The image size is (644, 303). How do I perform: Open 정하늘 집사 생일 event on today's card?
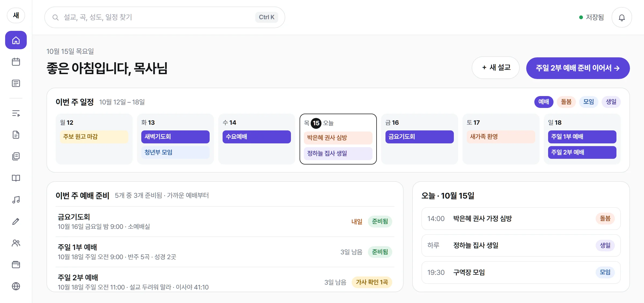pos(338,153)
